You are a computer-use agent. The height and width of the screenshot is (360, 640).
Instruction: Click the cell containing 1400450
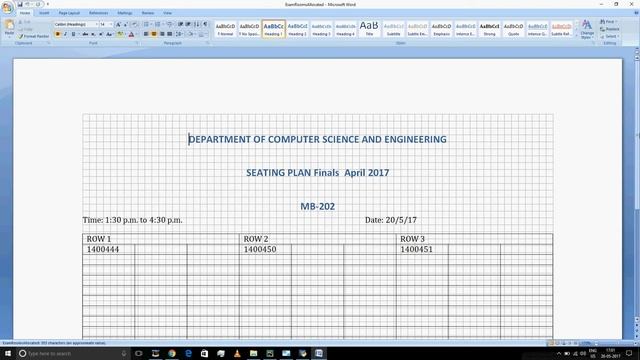point(265,249)
